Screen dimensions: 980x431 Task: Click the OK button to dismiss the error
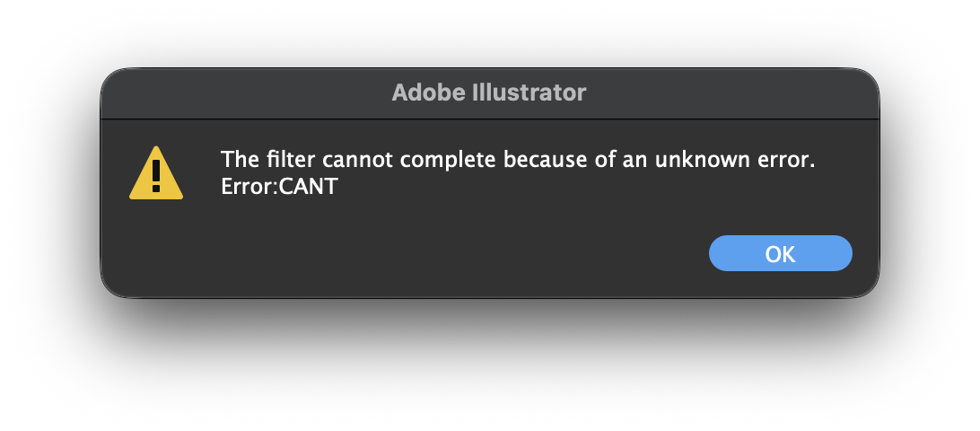point(780,253)
